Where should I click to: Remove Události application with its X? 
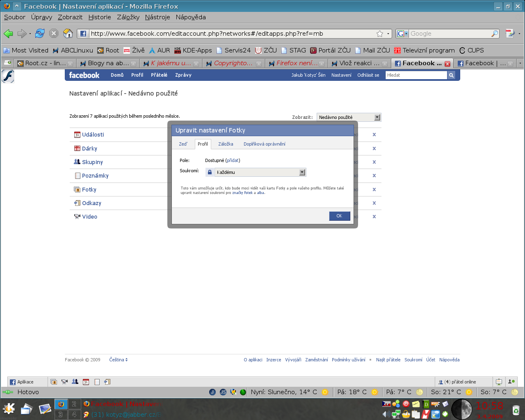tap(374, 135)
